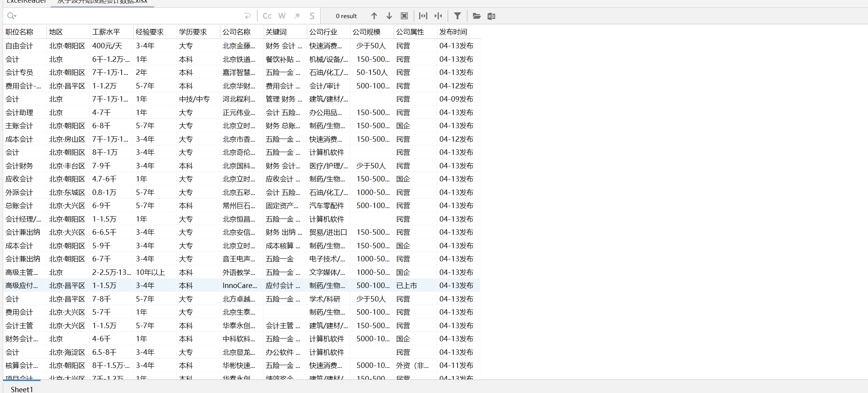868x393 pixels.
Task: Select the 外派会计 cell
Action: [25, 192]
